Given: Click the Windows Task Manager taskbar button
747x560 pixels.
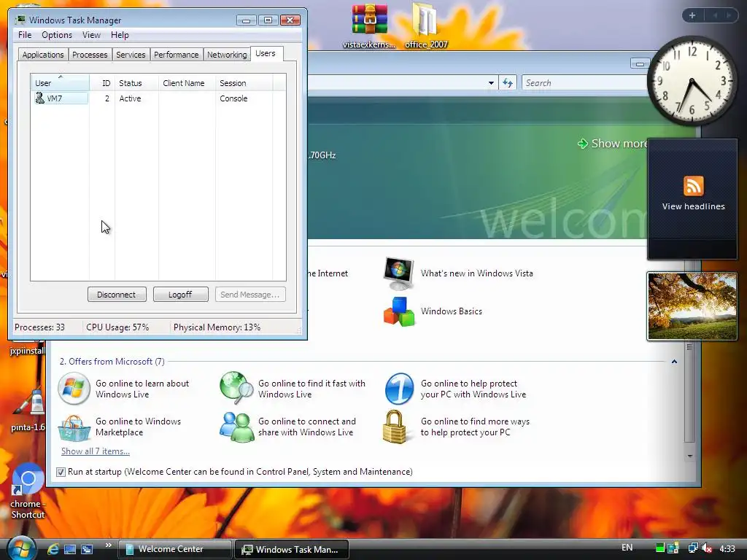Looking at the screenshot, I should pyautogui.click(x=292, y=549).
